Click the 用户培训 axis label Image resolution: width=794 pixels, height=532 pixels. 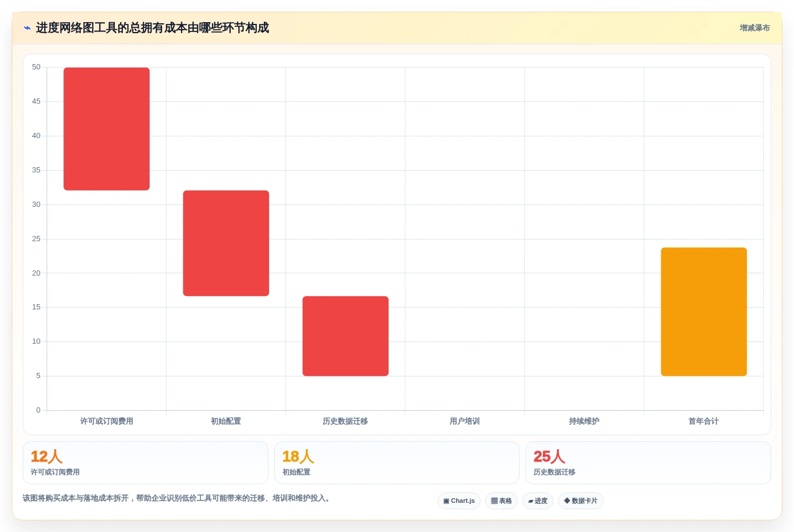[x=465, y=421]
